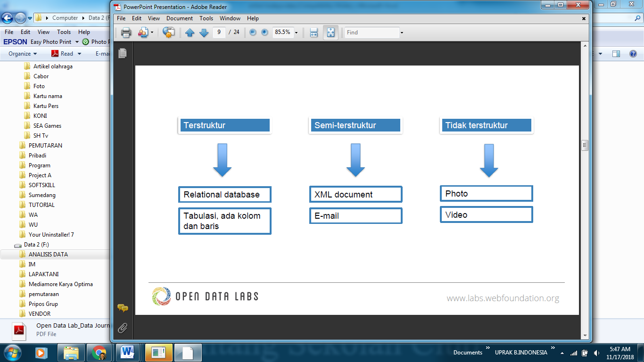Open Google Chrome from the taskbar
This screenshot has width=644, height=362.
pos(99,352)
